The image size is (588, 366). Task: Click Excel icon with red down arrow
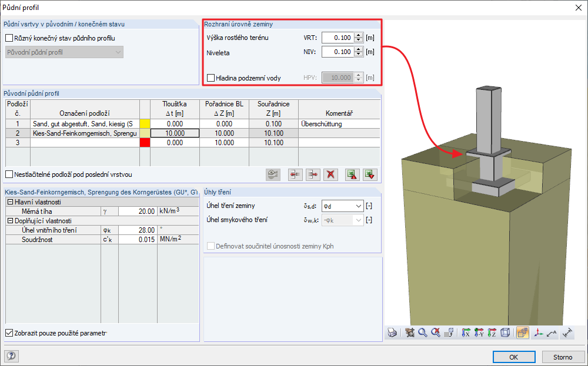click(x=370, y=174)
